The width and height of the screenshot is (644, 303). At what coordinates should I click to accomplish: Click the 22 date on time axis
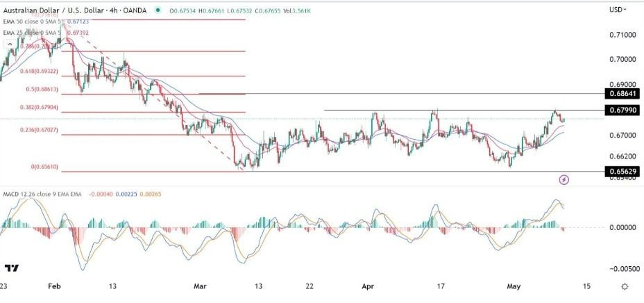pos(310,286)
